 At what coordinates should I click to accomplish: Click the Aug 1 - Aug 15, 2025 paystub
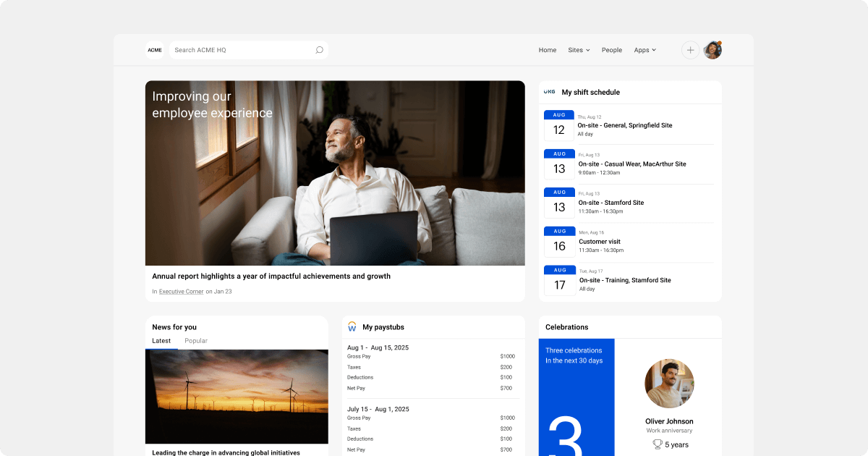click(378, 347)
